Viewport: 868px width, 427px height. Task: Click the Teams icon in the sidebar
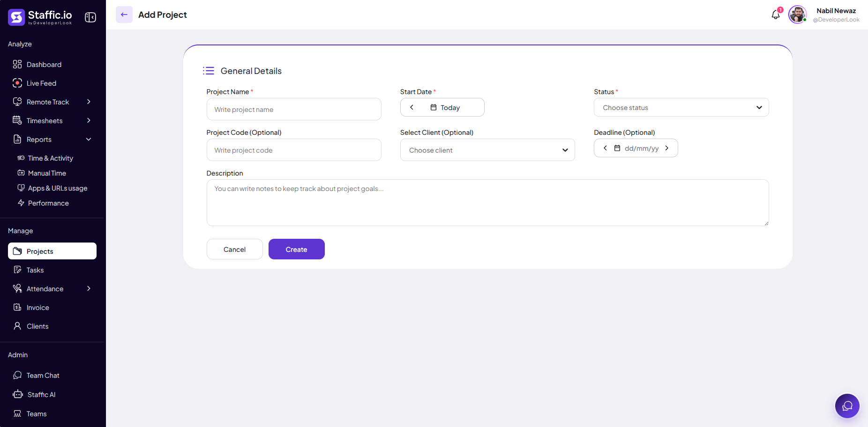tap(17, 413)
